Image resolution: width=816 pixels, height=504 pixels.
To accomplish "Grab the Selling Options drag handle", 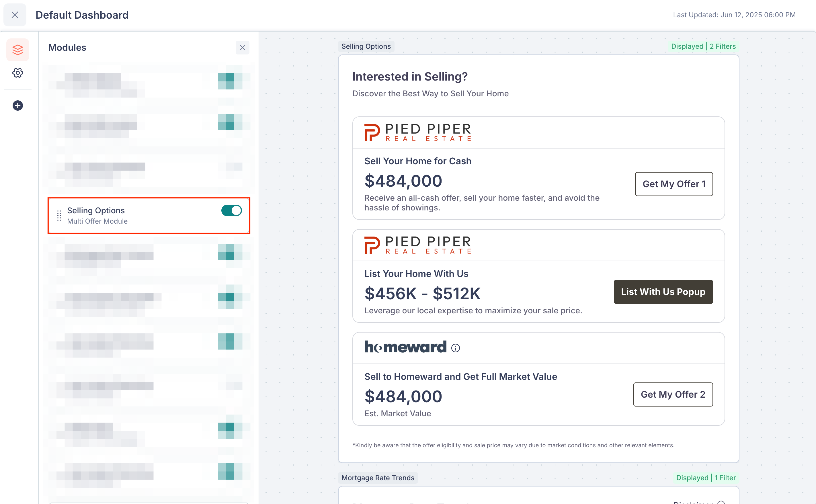I will click(x=59, y=216).
